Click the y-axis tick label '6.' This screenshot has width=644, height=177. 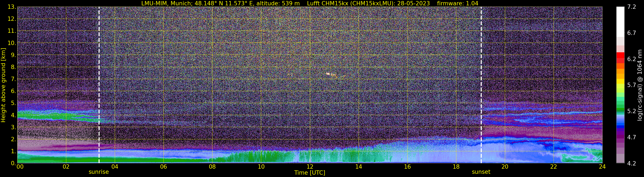13,91
